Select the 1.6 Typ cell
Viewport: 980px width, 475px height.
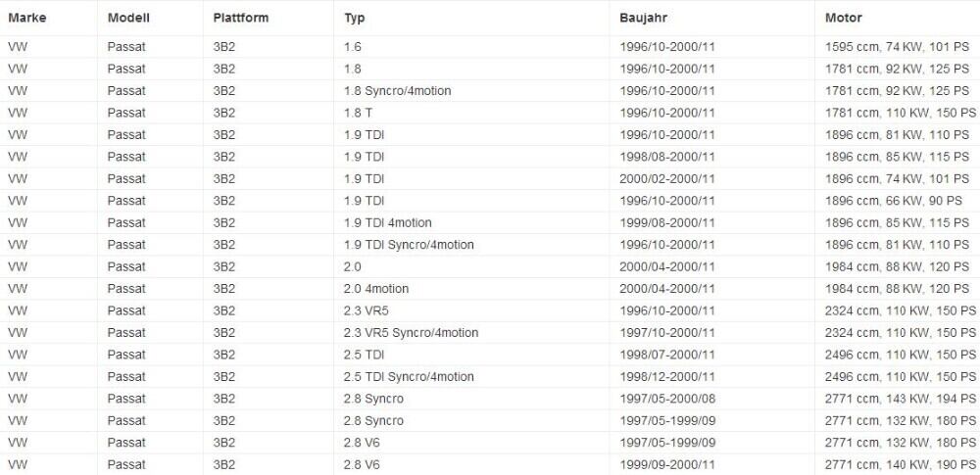(x=353, y=47)
